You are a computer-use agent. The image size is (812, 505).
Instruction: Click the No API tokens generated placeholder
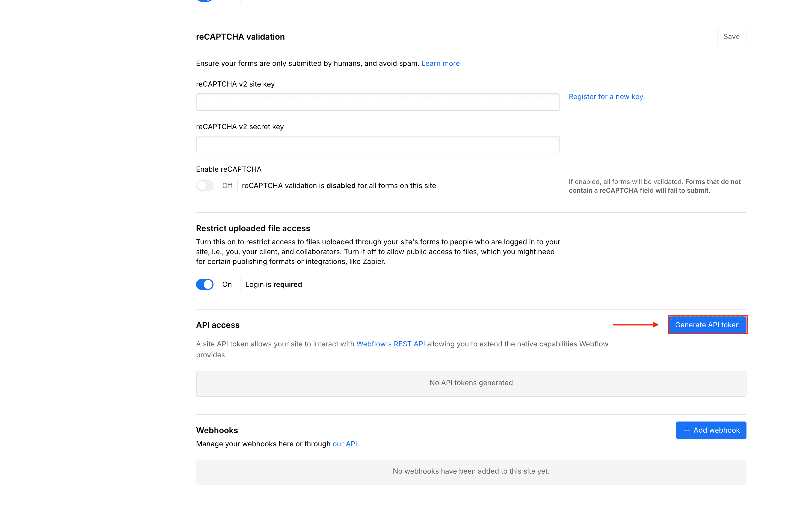click(x=471, y=383)
